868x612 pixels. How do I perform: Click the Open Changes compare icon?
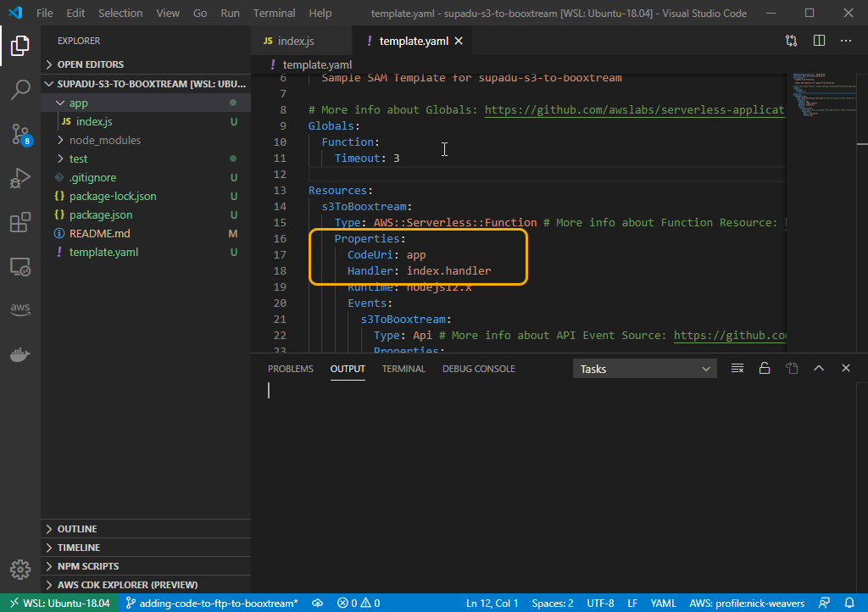click(791, 41)
